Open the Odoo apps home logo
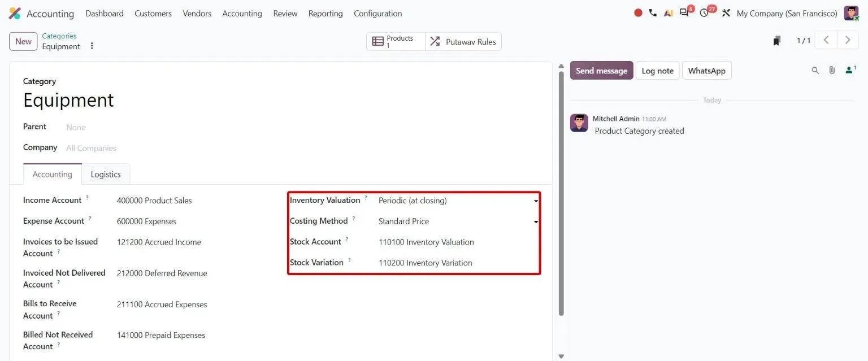This screenshot has height=361, width=868. [15, 13]
